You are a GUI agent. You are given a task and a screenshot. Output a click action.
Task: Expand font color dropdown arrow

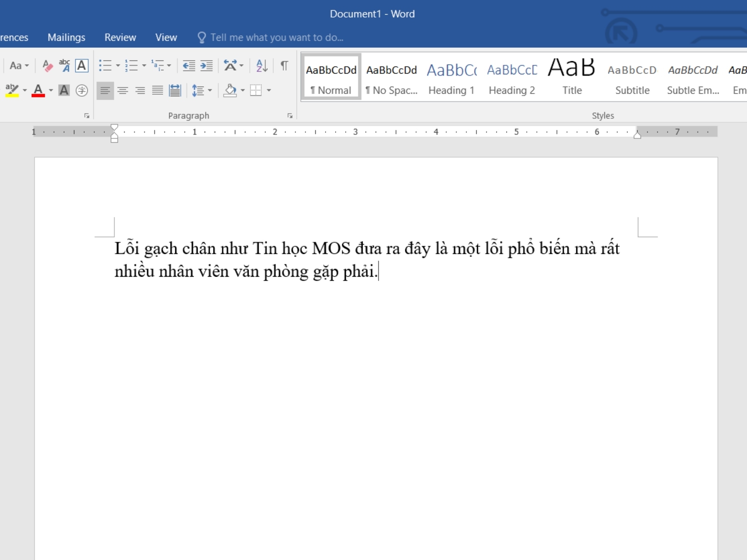51,90
